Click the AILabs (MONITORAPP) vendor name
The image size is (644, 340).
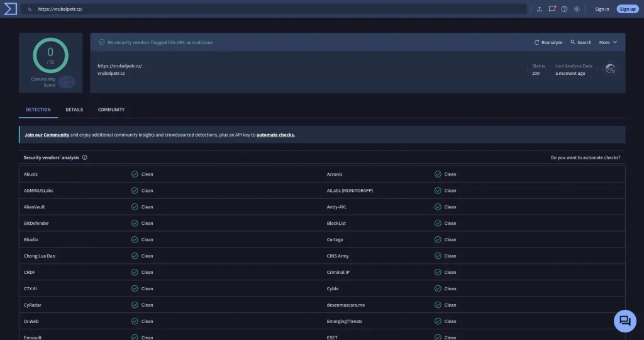(350, 190)
